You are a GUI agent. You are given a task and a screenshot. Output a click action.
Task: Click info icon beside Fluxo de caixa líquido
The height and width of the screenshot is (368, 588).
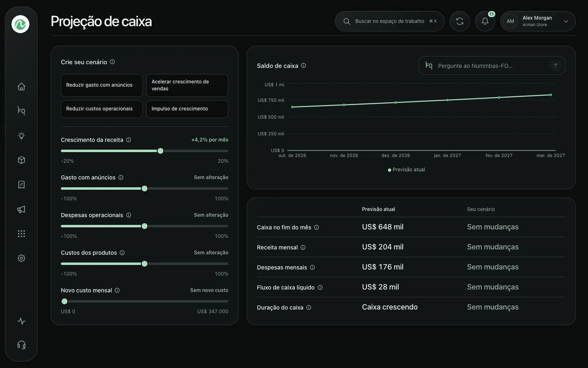(320, 287)
